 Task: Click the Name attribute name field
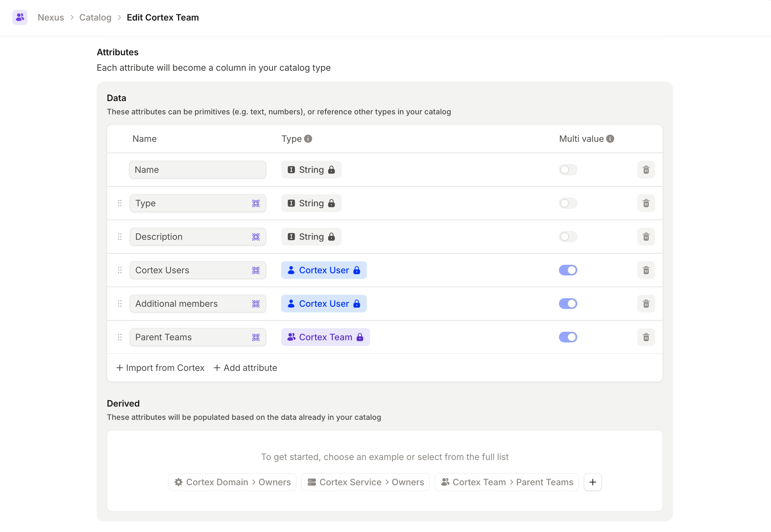click(x=197, y=170)
